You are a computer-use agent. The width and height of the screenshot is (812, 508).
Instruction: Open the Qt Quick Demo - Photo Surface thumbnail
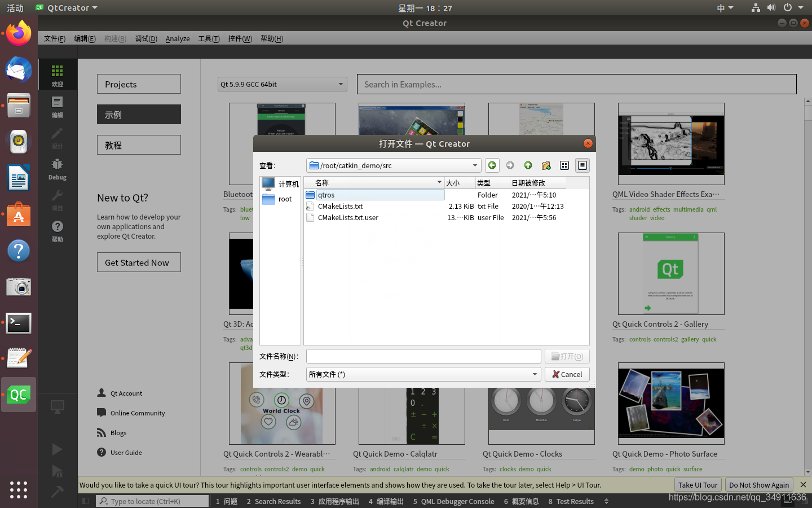click(671, 404)
